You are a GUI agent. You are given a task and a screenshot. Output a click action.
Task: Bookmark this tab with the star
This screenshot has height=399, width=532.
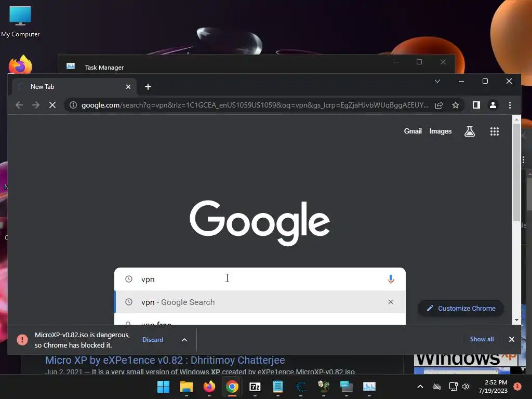(x=455, y=105)
